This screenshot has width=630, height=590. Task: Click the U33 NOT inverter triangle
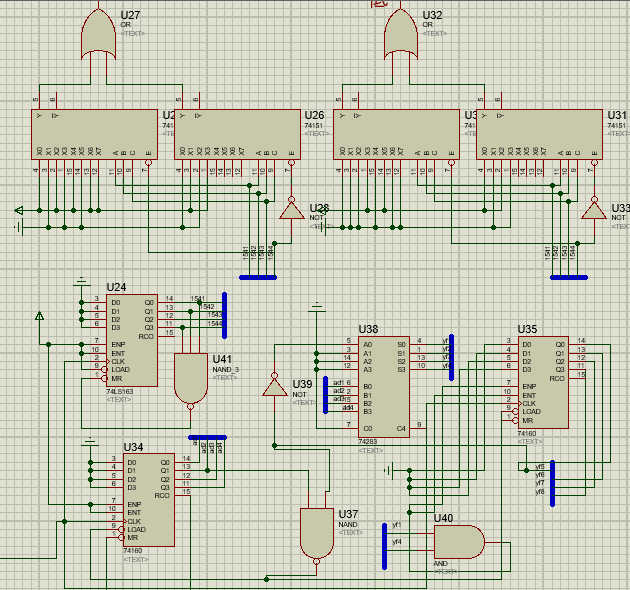(594, 209)
